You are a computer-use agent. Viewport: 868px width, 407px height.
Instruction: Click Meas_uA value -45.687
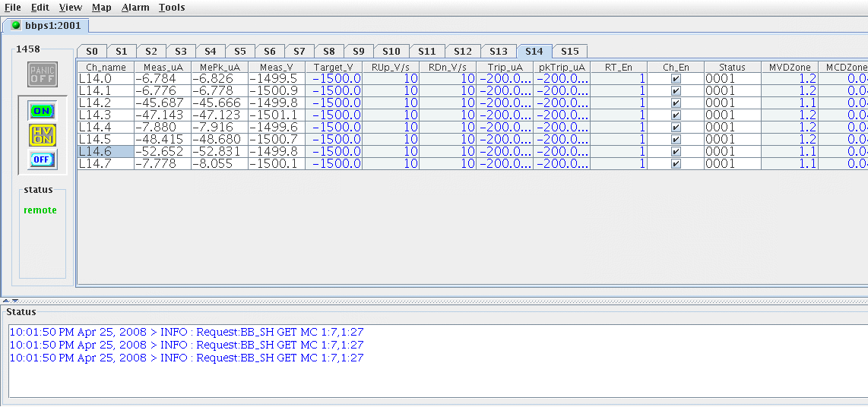163,103
